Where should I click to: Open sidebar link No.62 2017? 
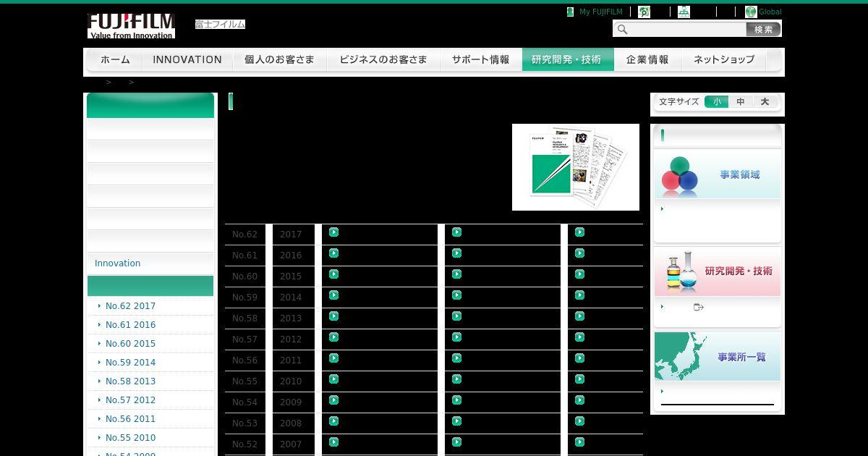coord(130,306)
